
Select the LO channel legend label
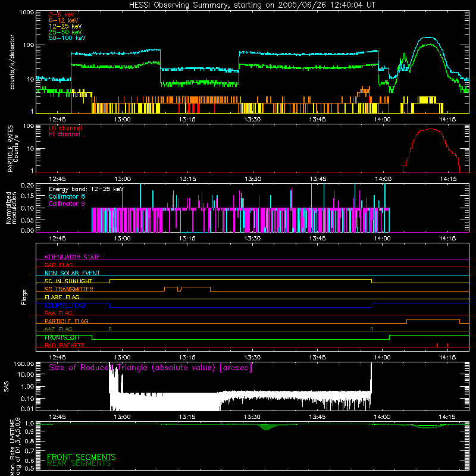tap(65, 128)
